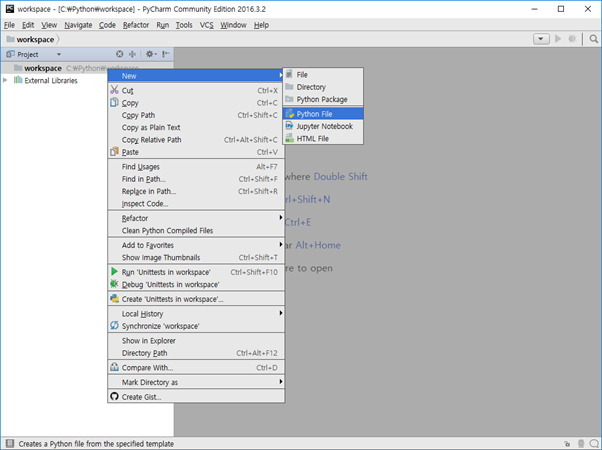This screenshot has height=450, width=602.
Task: Open Project panel gear settings
Action: tap(150, 54)
